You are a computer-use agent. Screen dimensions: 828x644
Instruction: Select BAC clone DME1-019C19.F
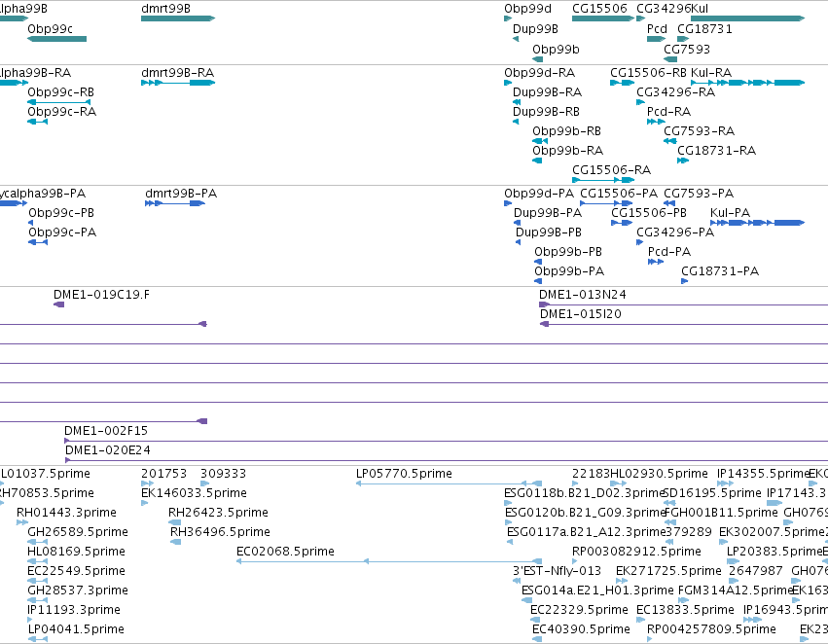click(x=101, y=295)
